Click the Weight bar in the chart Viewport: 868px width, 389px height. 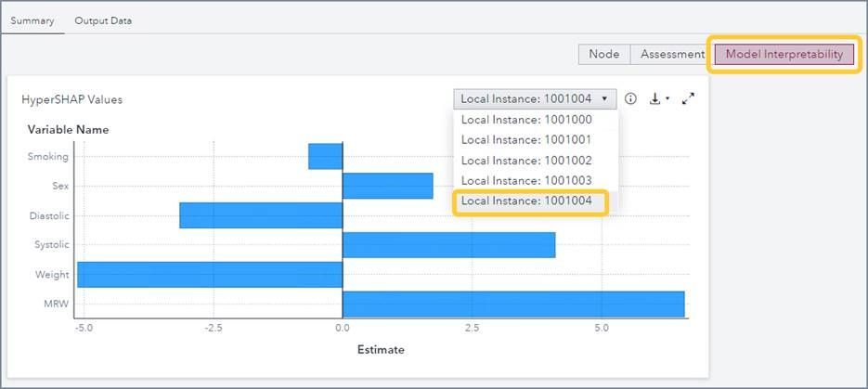210,275
